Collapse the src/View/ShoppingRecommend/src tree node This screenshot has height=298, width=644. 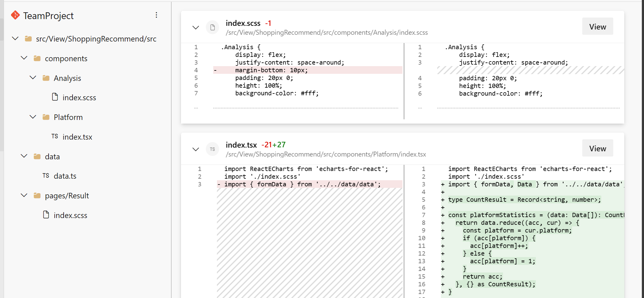pos(15,39)
